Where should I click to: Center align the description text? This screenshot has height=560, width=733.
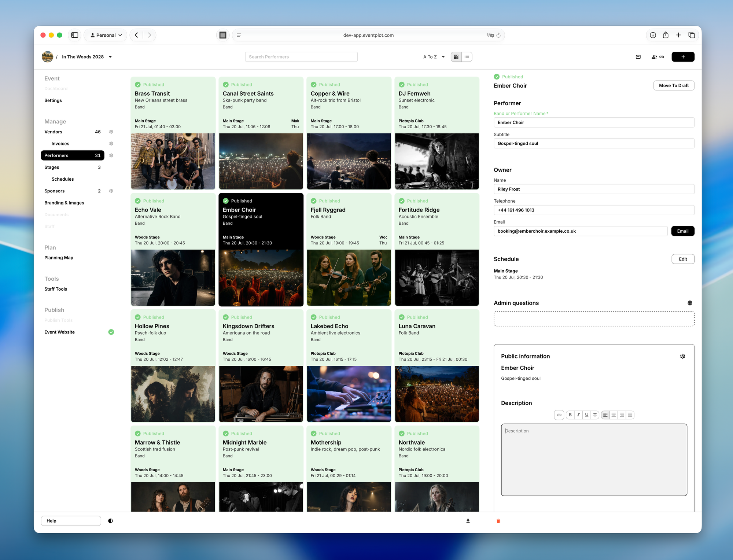(614, 415)
